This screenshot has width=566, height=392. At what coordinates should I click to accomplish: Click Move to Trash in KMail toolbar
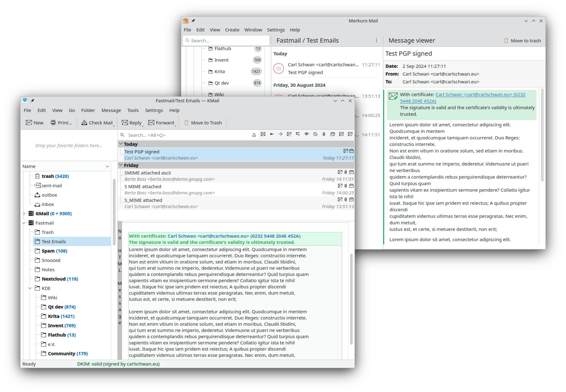click(x=203, y=123)
